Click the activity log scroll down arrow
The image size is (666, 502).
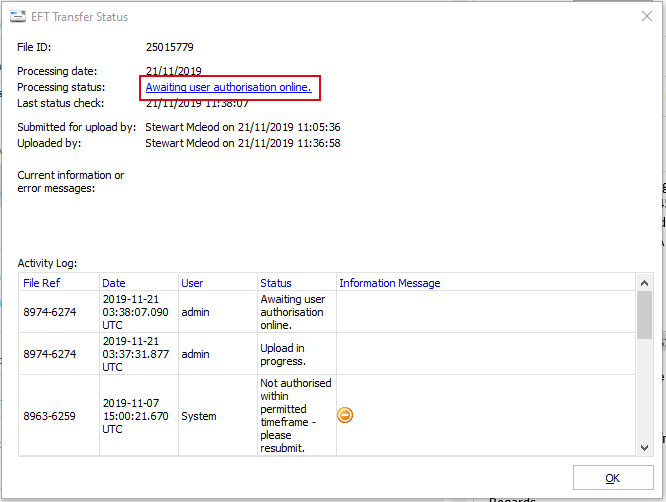coord(645,447)
